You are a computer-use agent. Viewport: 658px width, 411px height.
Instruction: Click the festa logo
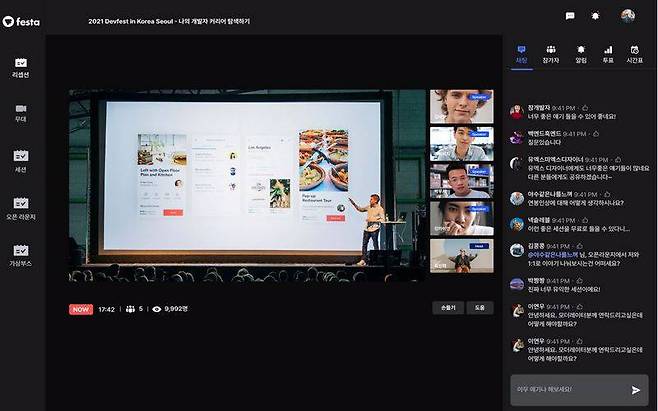tap(21, 20)
